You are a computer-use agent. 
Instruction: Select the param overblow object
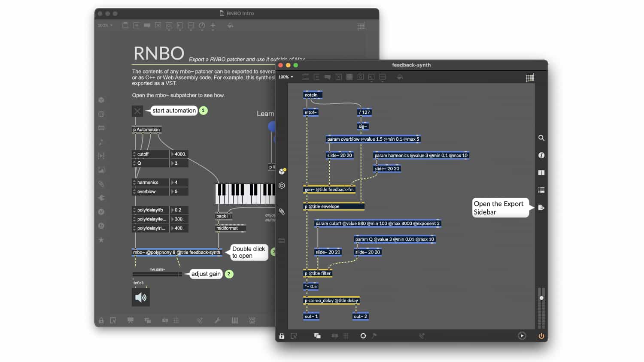coord(373,139)
